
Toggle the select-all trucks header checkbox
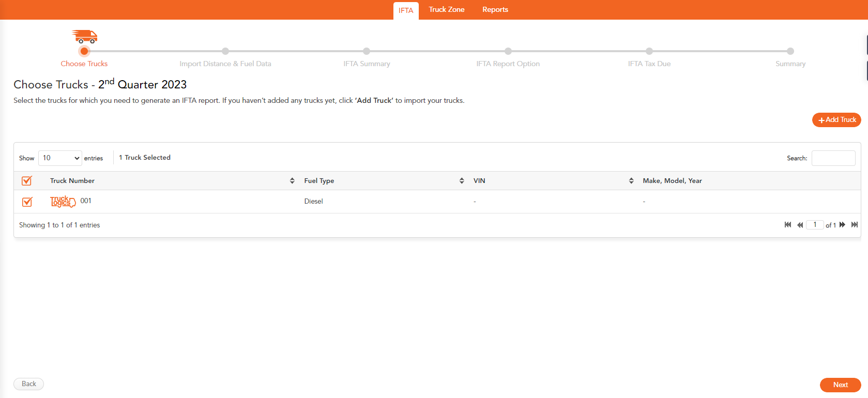pyautogui.click(x=27, y=181)
